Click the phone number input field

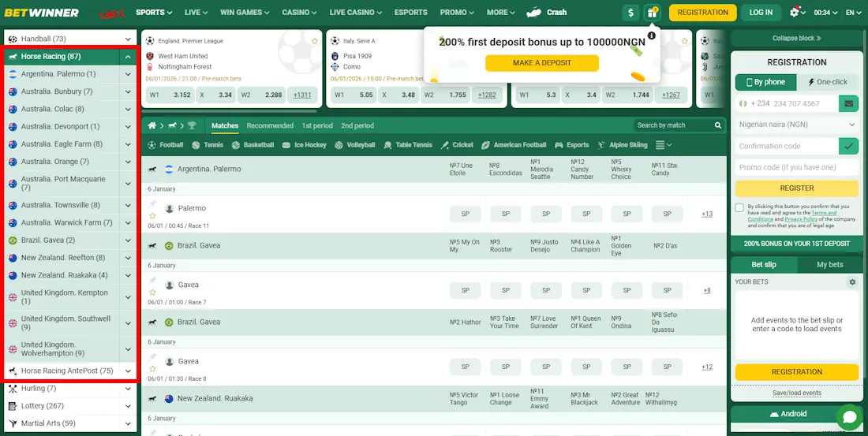click(805, 103)
